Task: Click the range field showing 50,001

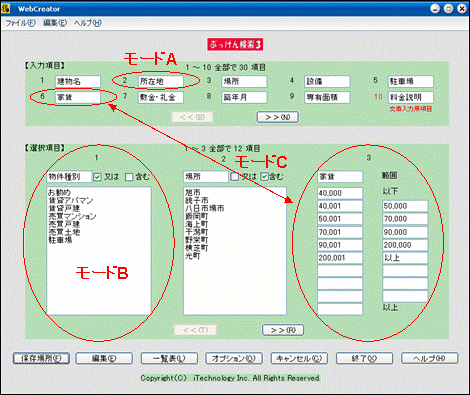Action: [x=340, y=219]
